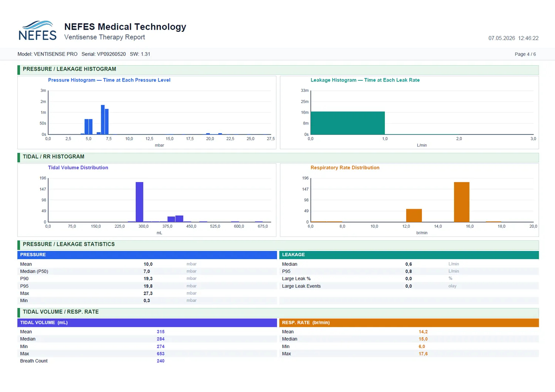
Task: Click the '675,0' tick on Tidal Volume axis
Action: (x=263, y=226)
